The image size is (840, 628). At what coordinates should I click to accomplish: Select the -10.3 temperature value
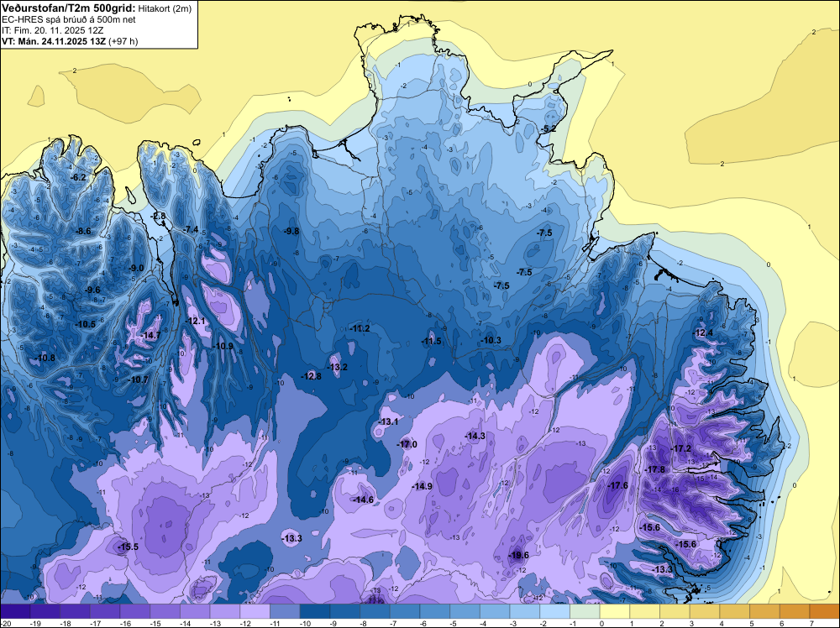(x=491, y=341)
